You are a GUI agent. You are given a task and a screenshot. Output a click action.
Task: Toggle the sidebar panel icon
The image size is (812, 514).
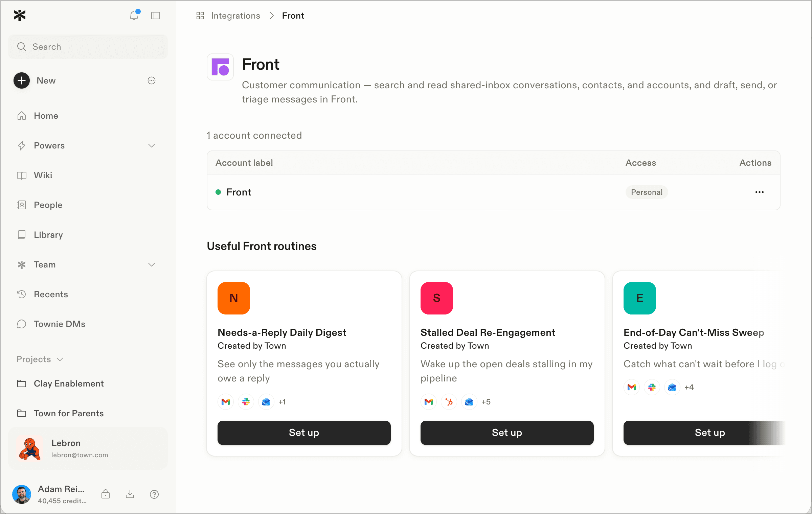tap(156, 16)
